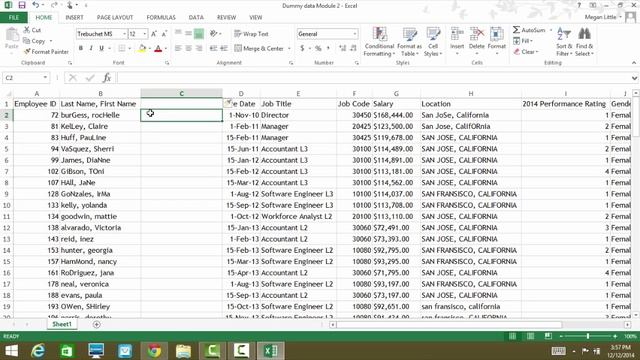Toggle center text horizontally
The height and width of the screenshot is (360, 640).
tap(189, 49)
